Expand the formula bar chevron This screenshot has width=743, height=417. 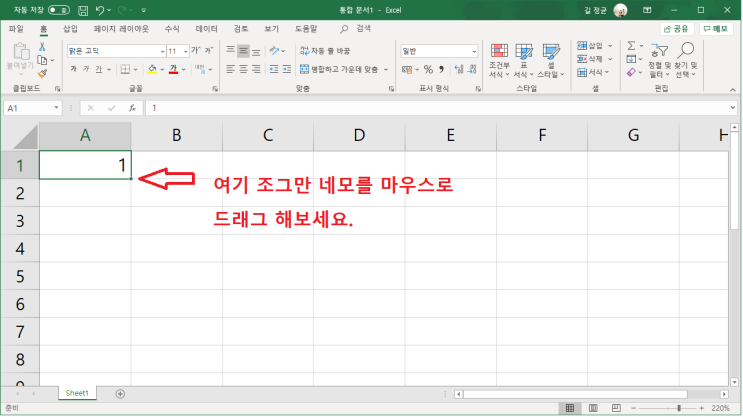click(733, 108)
